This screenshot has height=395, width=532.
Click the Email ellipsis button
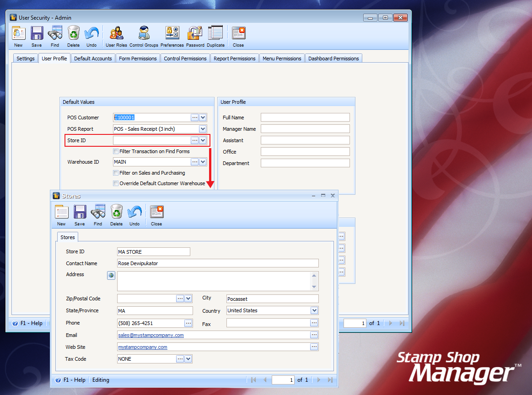pyautogui.click(x=314, y=335)
